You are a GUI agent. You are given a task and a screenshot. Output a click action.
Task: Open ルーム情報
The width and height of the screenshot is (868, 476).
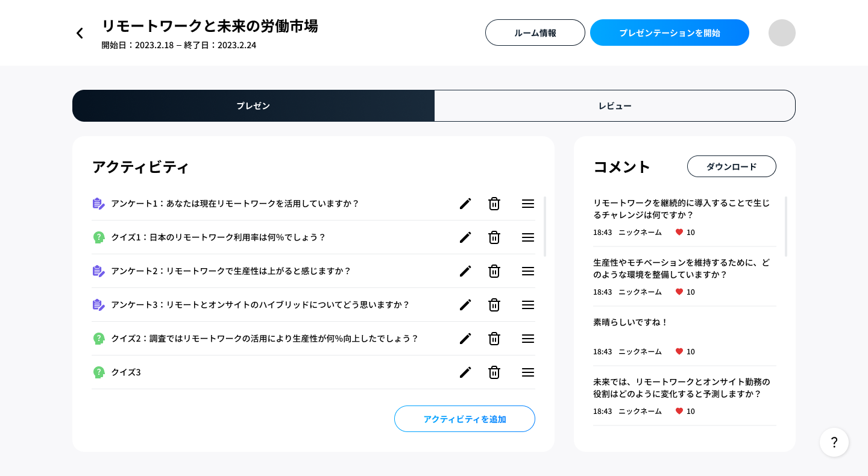point(535,33)
